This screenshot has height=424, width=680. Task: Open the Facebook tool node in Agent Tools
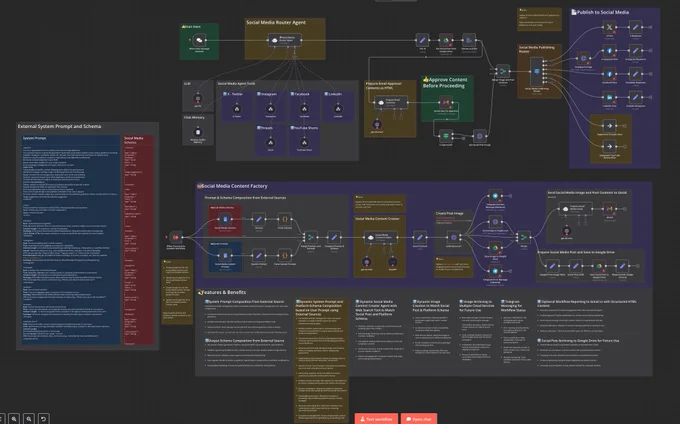(304, 108)
